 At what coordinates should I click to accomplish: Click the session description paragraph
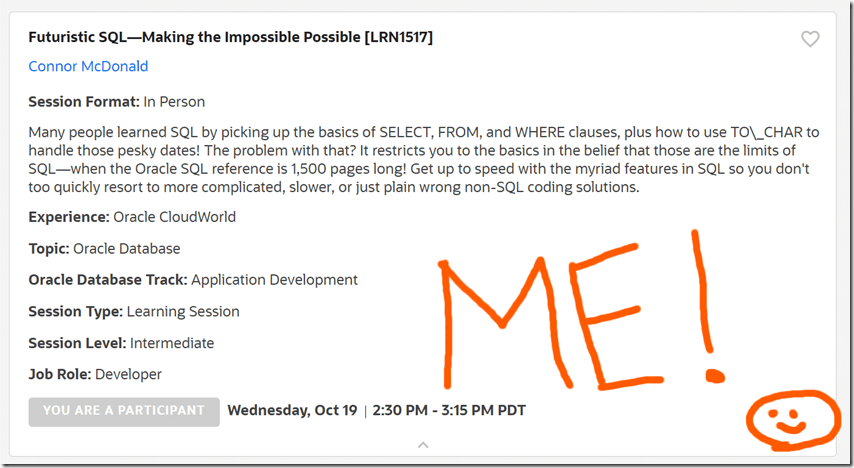pos(420,159)
